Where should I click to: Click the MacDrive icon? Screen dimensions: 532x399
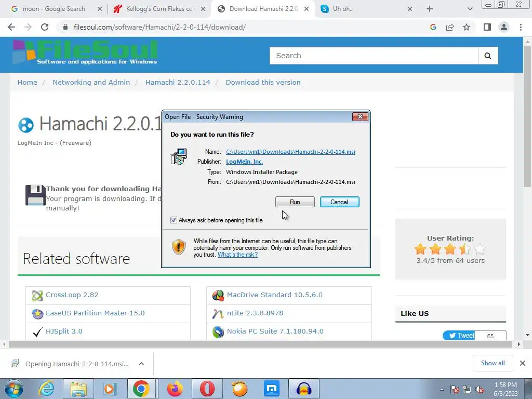tap(218, 296)
